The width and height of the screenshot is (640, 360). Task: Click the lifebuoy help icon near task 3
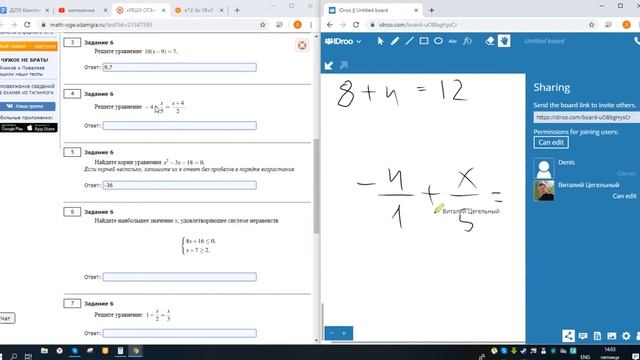coord(302,45)
